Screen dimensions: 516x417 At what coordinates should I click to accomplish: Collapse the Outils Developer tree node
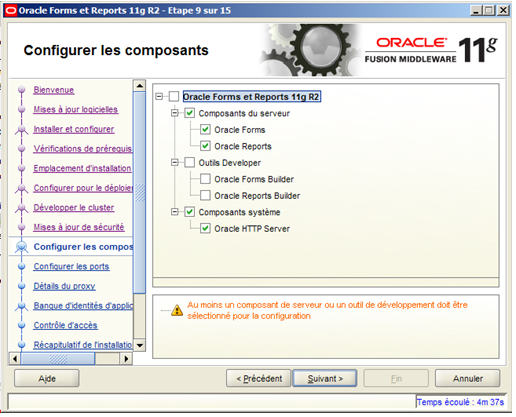(175, 162)
